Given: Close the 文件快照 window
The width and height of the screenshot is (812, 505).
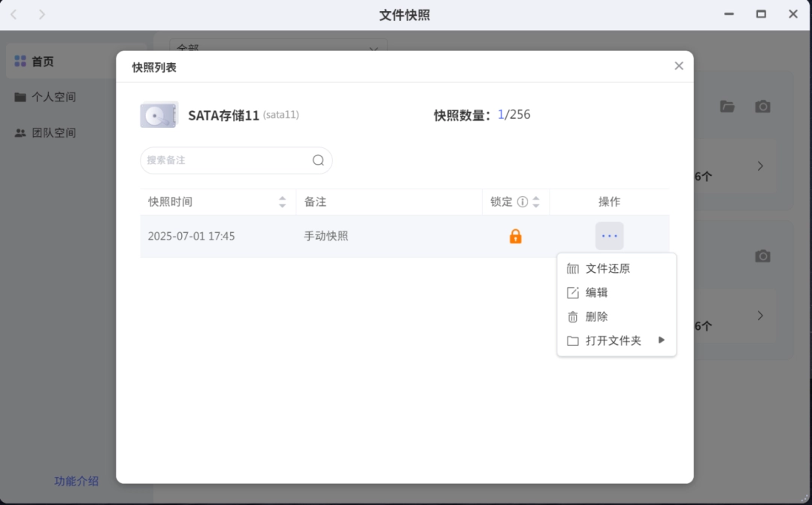Looking at the screenshot, I should pyautogui.click(x=793, y=14).
